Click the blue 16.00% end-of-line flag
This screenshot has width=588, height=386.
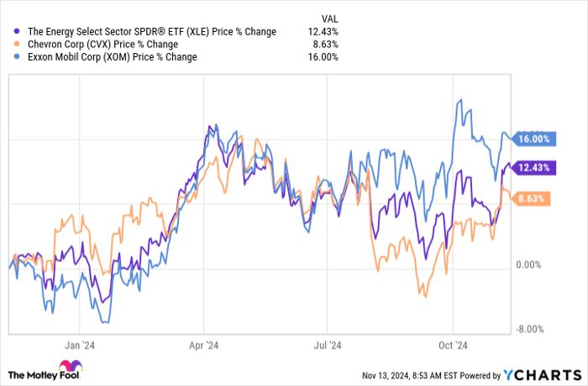click(533, 139)
